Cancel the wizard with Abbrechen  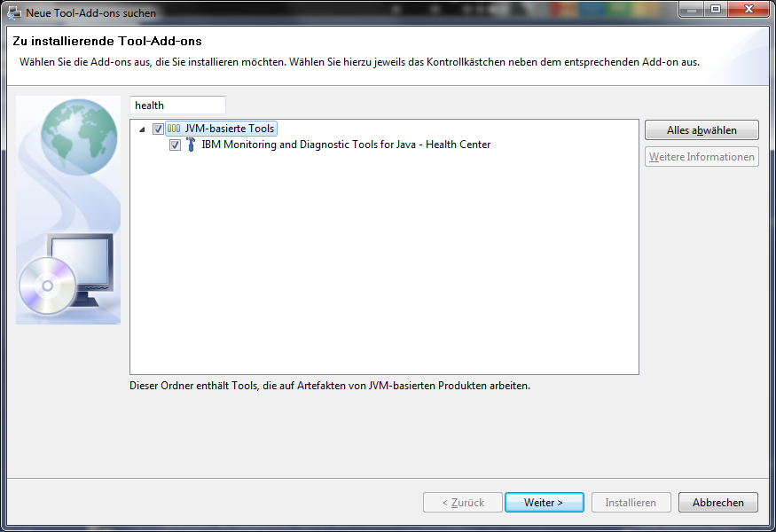tap(717, 503)
